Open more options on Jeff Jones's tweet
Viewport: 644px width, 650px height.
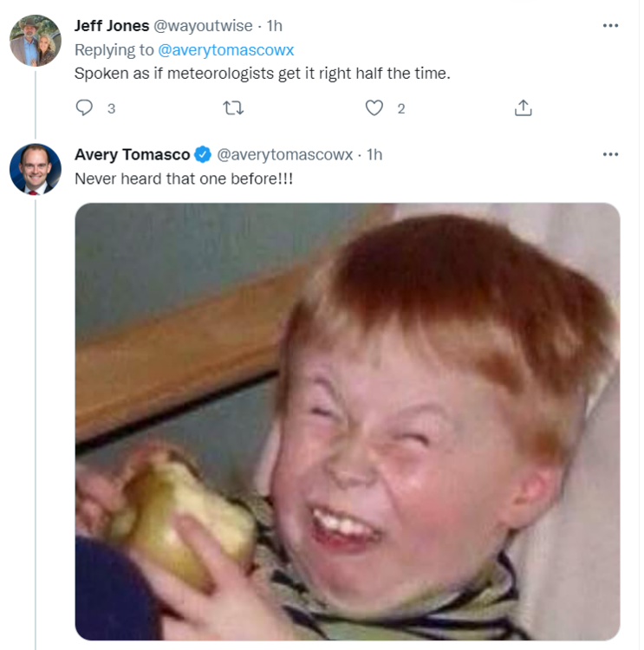point(610,26)
